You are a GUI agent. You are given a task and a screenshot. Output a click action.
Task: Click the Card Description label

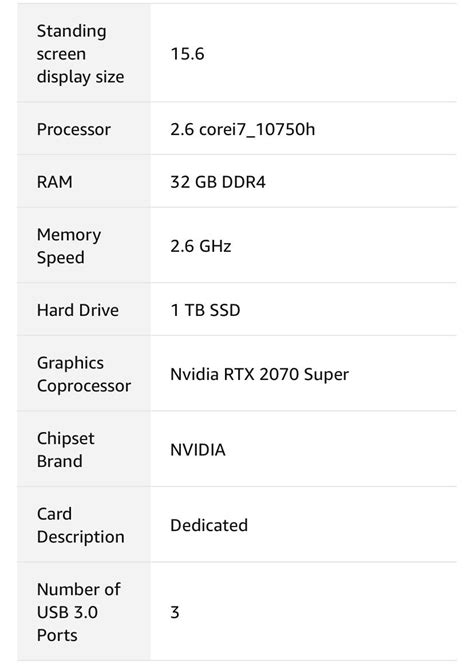tap(81, 525)
